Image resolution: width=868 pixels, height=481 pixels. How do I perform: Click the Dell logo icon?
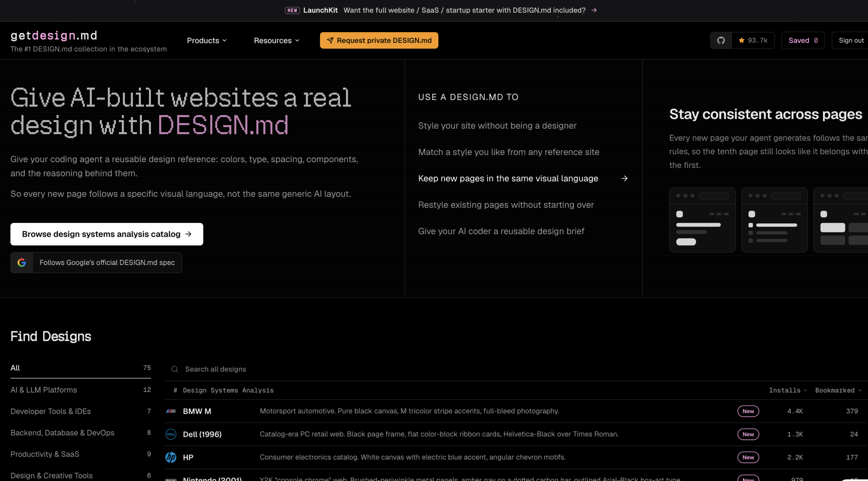click(x=171, y=434)
